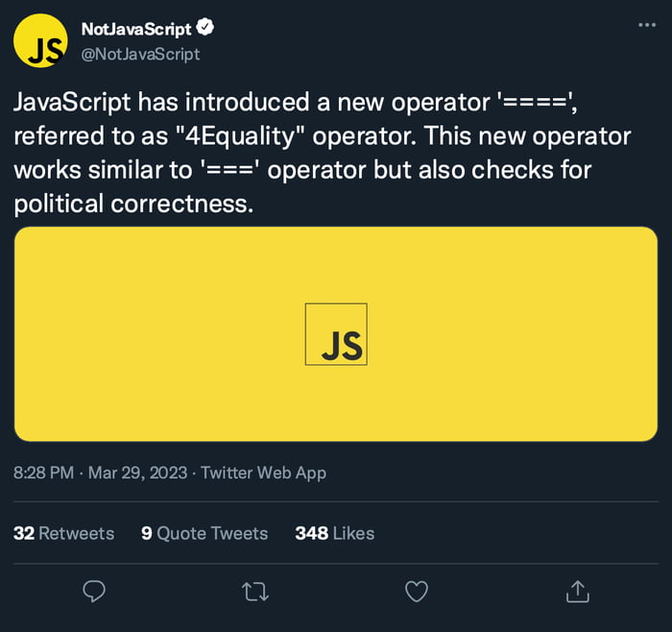View the 32 Retweets list
Image resolution: width=672 pixels, height=632 pixels.
(63, 533)
